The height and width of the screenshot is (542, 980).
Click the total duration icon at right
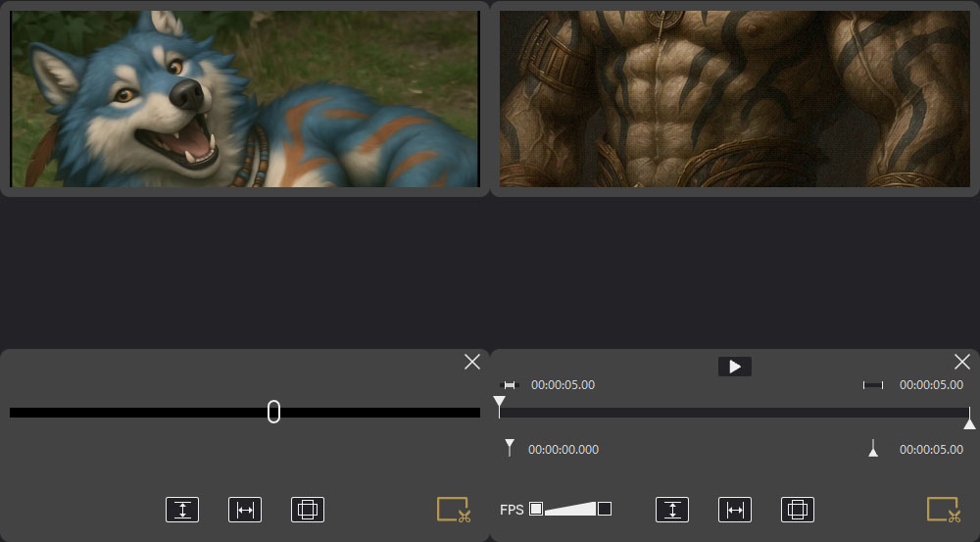click(x=873, y=385)
